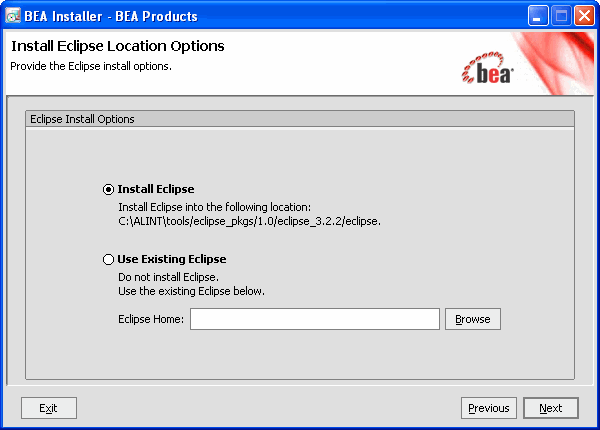Return to the Previous installer step
Image resolution: width=600 pixels, height=430 pixels.
(x=489, y=408)
